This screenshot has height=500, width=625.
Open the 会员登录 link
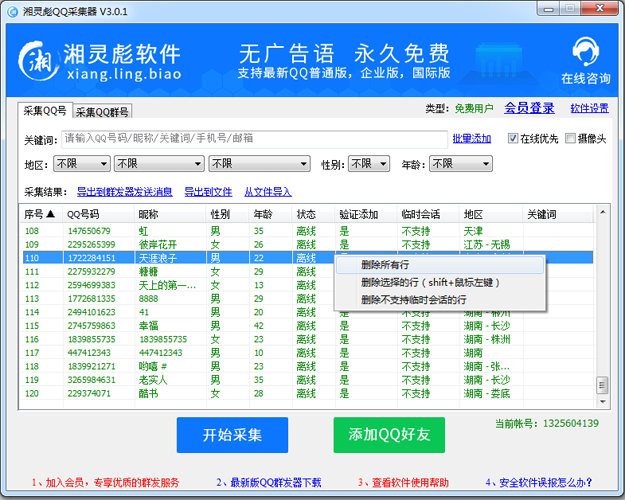coord(529,108)
